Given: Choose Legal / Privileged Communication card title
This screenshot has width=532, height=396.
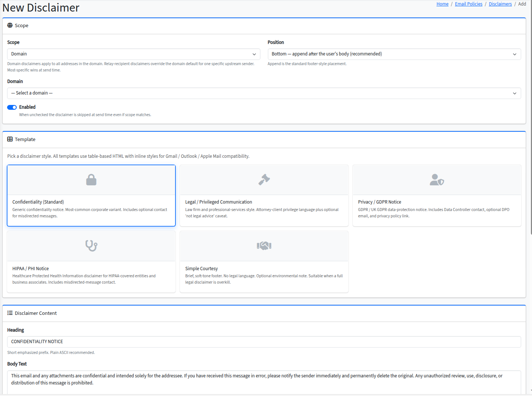Looking at the screenshot, I should click(x=219, y=202).
